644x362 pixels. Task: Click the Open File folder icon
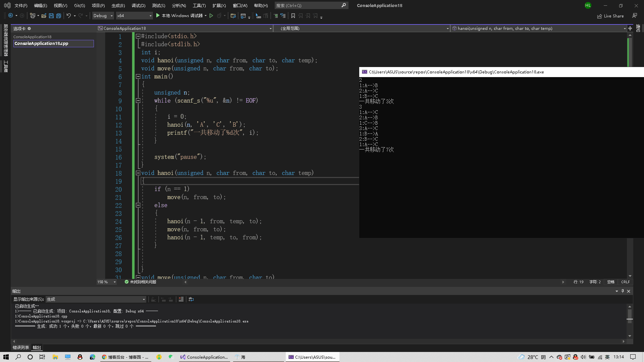click(x=44, y=16)
